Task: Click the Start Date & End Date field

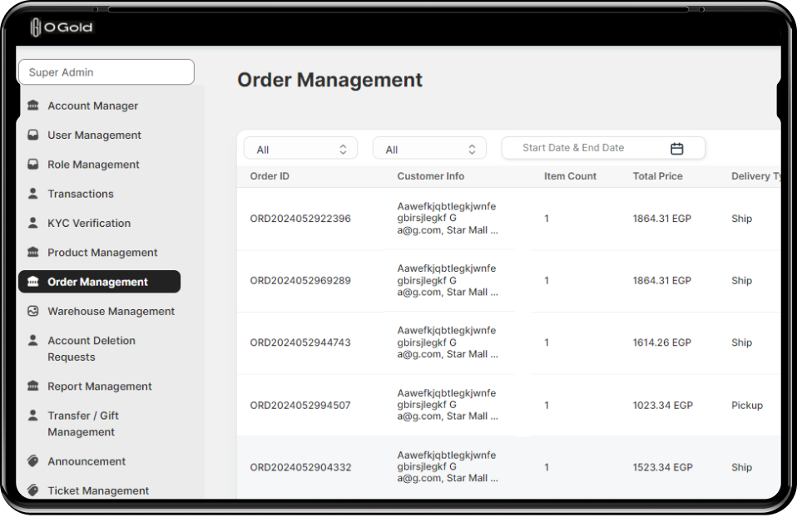Action: click(582, 148)
